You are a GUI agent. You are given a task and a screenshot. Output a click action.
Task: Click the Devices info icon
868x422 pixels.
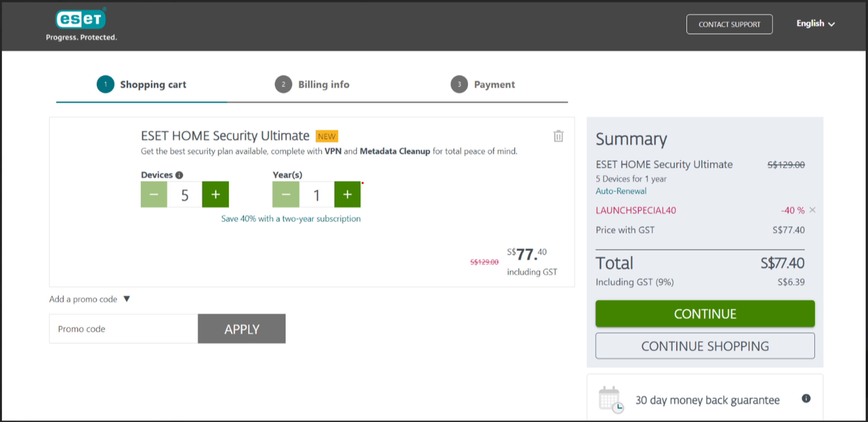[x=179, y=175]
